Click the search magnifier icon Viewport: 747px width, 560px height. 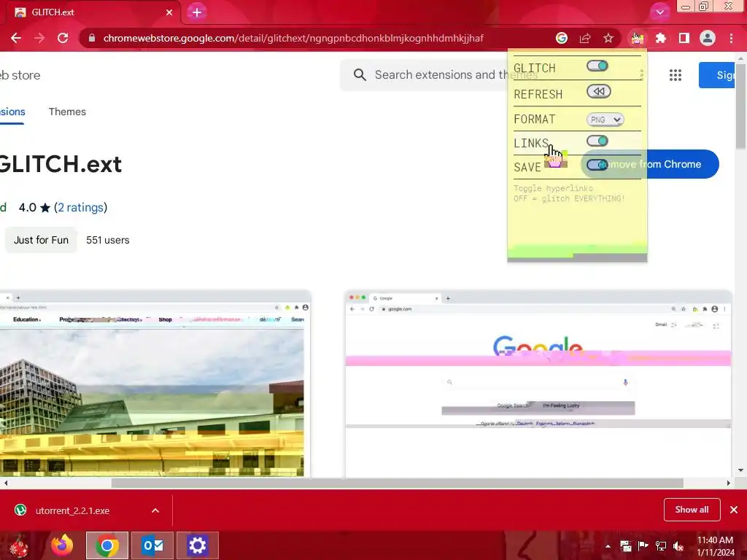tap(360, 75)
